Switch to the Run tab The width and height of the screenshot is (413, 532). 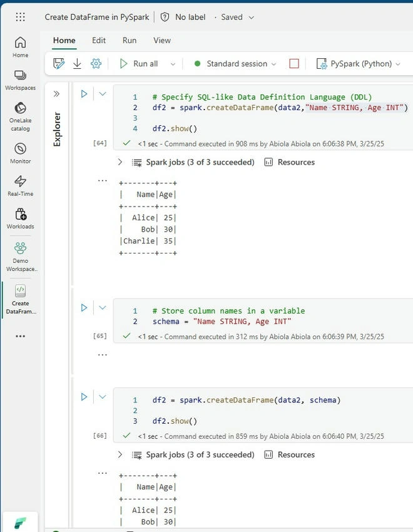pos(130,41)
